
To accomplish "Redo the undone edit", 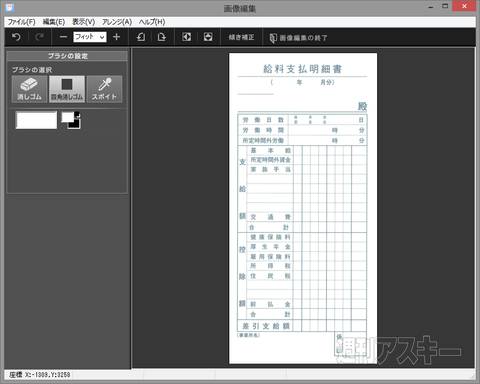I will click(x=39, y=37).
